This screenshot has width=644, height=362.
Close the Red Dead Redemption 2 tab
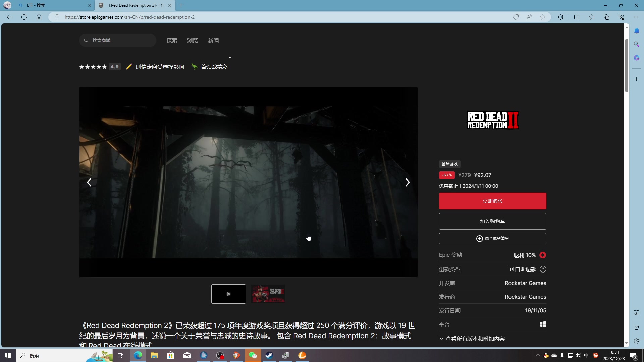tap(170, 5)
